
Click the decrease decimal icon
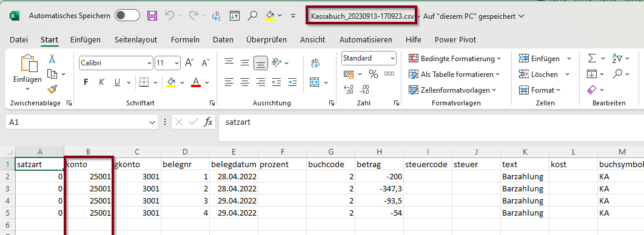364,90
